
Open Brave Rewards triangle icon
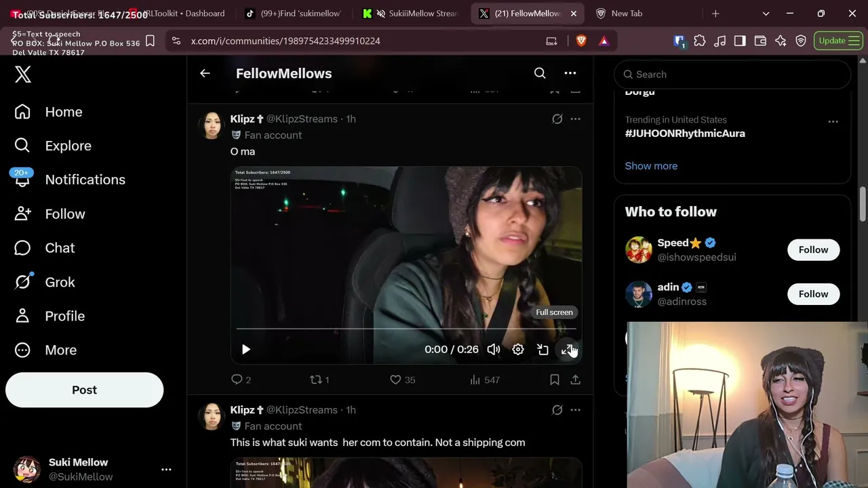(604, 41)
